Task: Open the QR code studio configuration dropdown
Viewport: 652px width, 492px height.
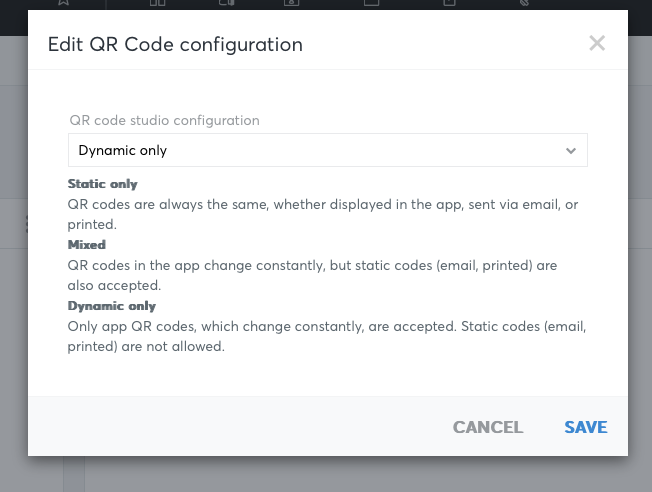Action: tap(328, 150)
